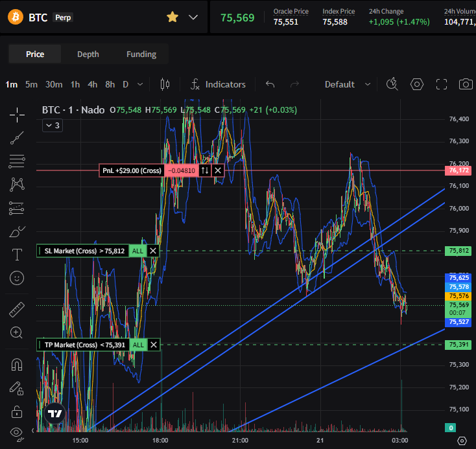Select the brush drawing tool
The width and height of the screenshot is (476, 449).
click(18, 231)
